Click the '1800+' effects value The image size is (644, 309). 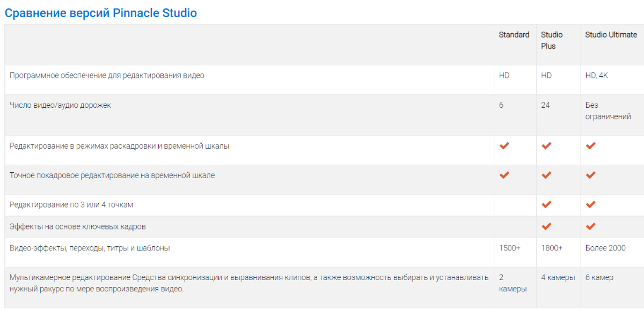(x=552, y=248)
